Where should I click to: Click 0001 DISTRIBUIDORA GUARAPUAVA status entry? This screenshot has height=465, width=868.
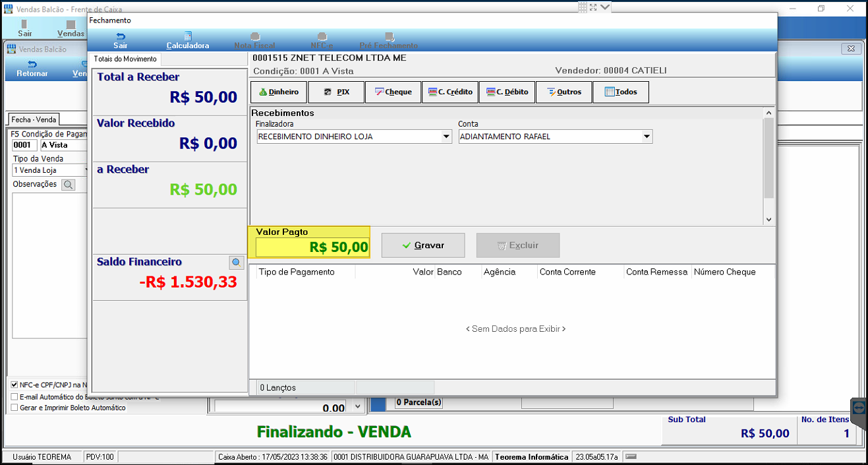(x=411, y=456)
